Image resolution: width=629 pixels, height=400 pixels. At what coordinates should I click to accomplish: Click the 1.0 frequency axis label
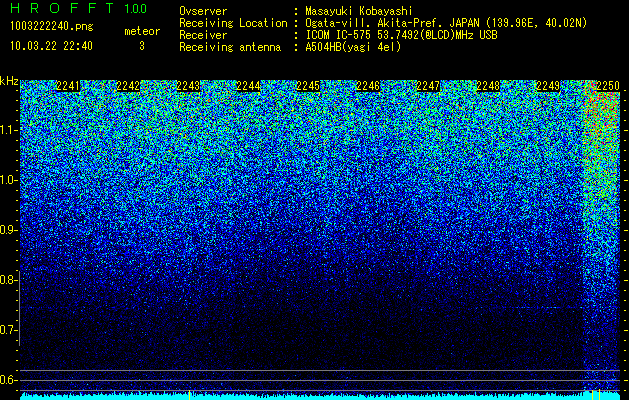[x=8, y=180]
